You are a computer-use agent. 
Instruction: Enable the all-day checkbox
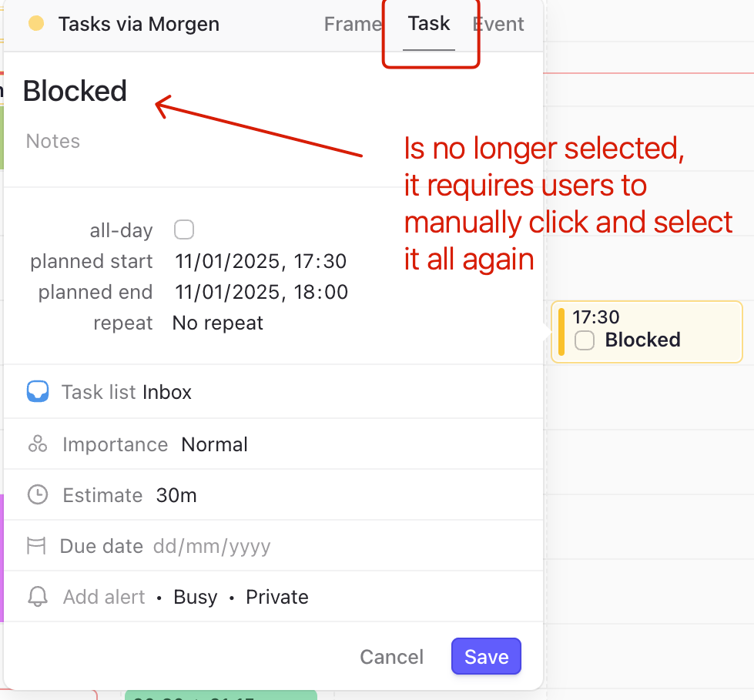click(x=184, y=229)
